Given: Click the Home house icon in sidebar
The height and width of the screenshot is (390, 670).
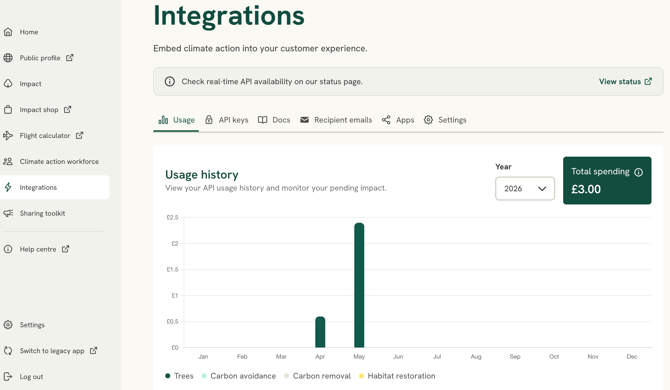Looking at the screenshot, I should (8, 32).
